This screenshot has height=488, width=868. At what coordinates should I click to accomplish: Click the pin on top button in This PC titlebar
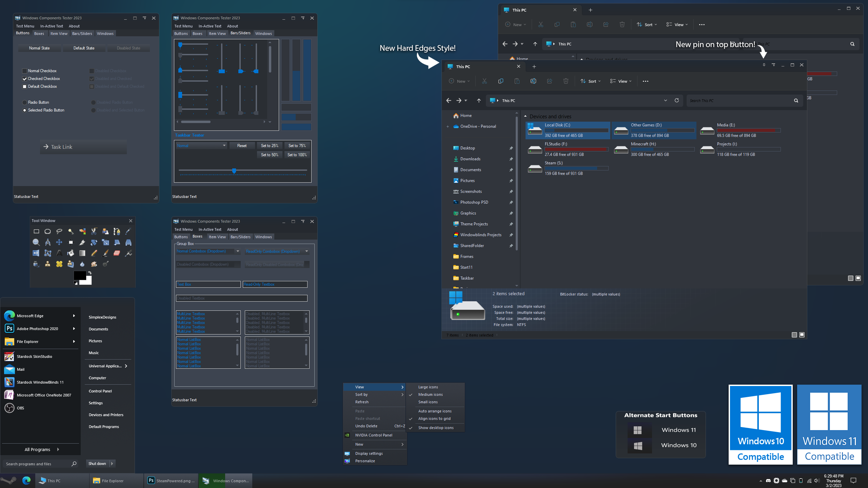[764, 65]
